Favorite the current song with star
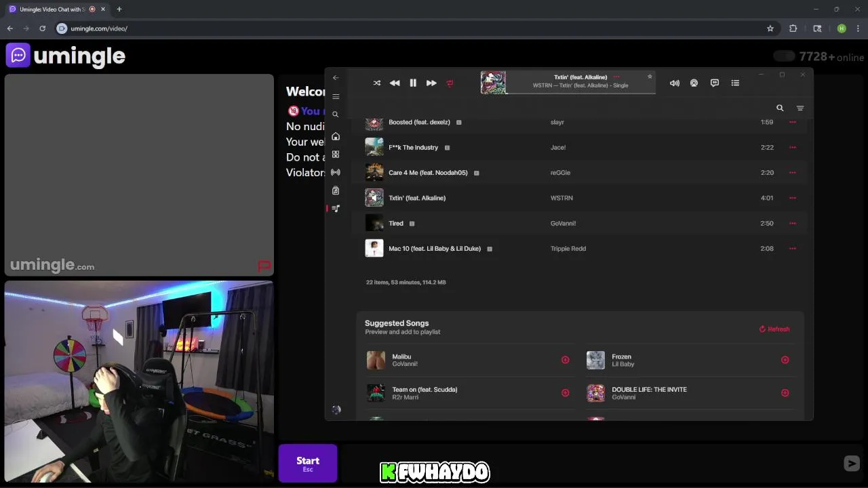 pyautogui.click(x=650, y=77)
